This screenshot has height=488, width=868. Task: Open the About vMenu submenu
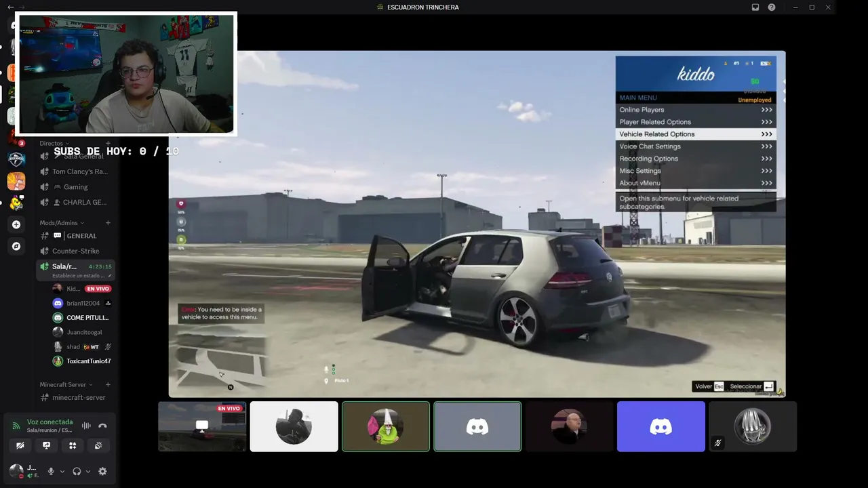pos(696,183)
